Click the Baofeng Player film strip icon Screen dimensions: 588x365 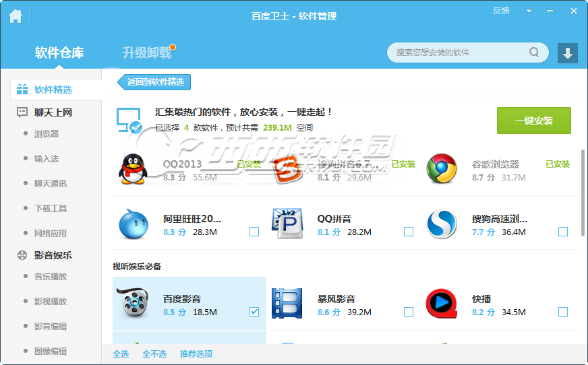[x=287, y=303]
